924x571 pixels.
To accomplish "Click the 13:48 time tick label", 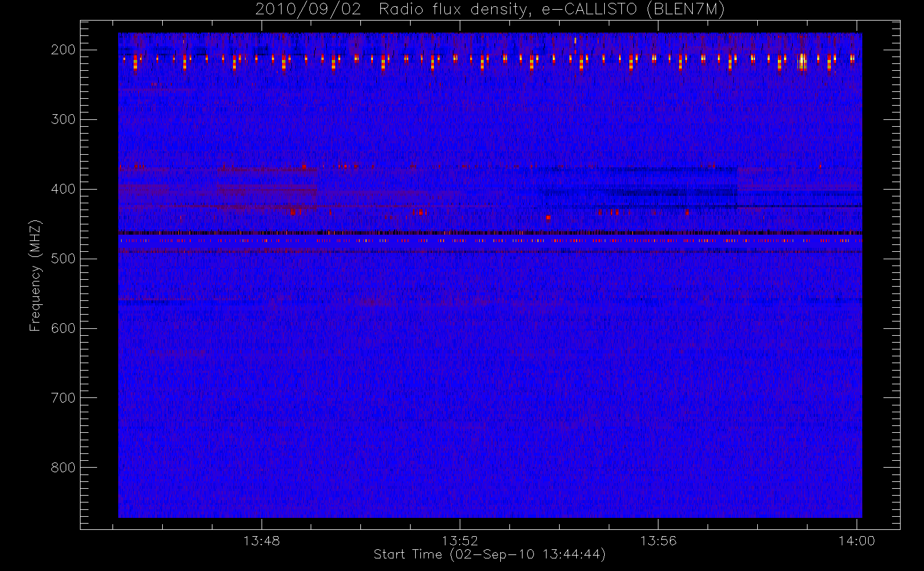I will [262, 541].
